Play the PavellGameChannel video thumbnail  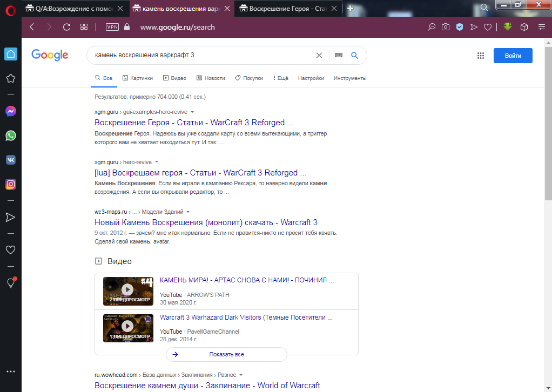(x=128, y=328)
